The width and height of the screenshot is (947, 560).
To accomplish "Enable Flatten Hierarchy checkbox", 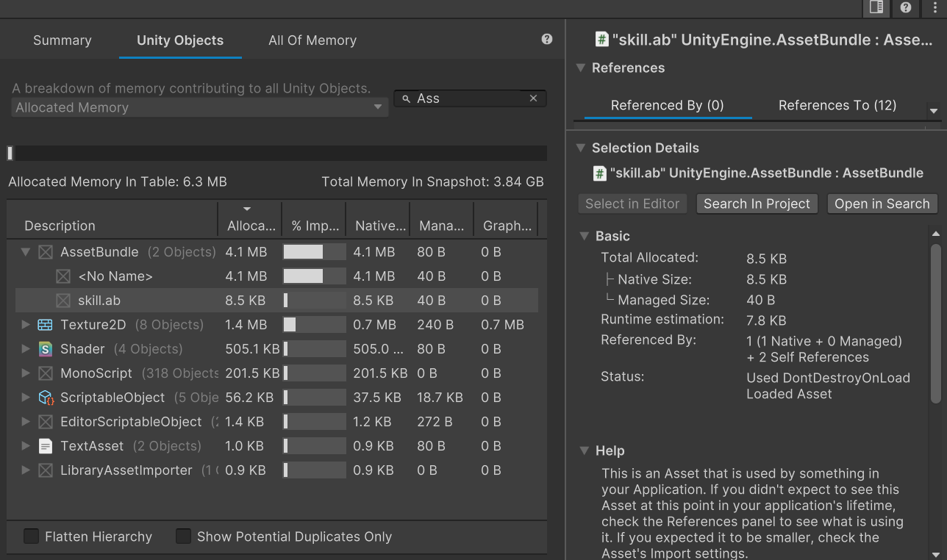I will (x=31, y=536).
